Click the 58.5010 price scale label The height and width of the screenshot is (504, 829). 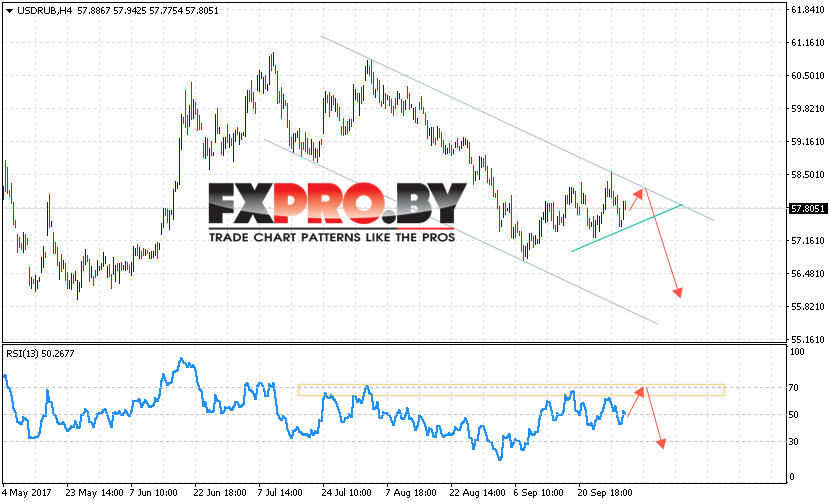(x=807, y=175)
